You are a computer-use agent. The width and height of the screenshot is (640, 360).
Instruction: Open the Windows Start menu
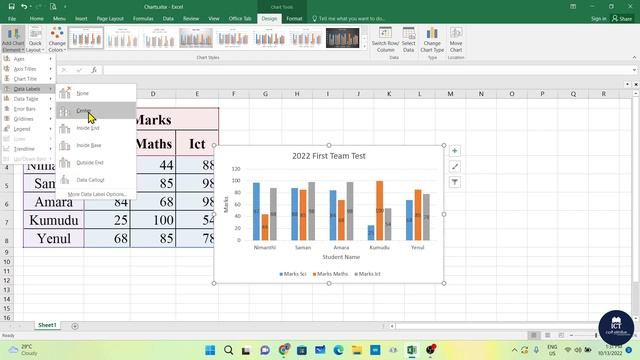[210, 350]
